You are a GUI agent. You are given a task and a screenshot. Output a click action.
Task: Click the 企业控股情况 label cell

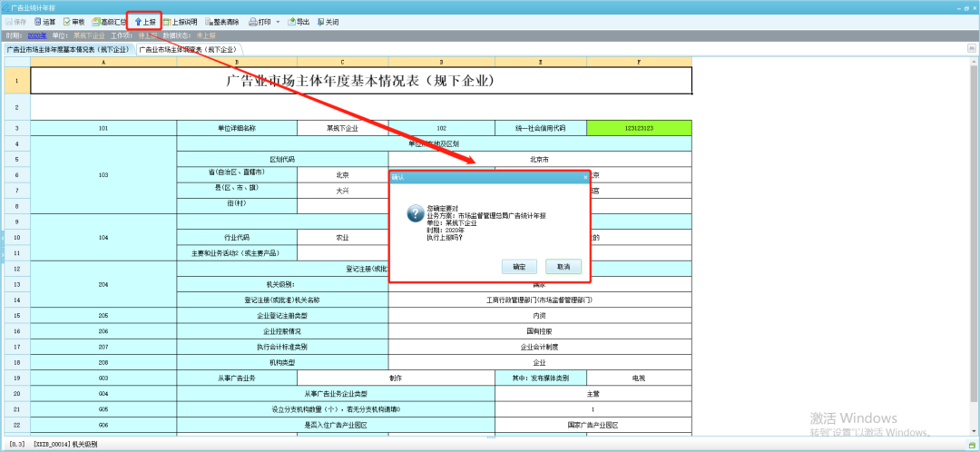tap(282, 330)
